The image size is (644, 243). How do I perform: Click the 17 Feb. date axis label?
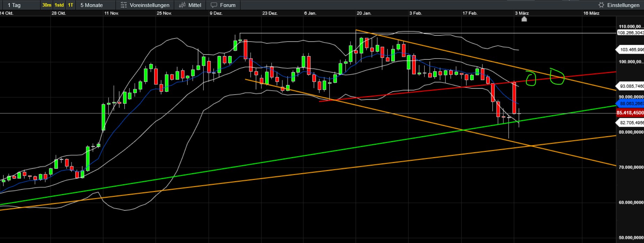coord(470,13)
